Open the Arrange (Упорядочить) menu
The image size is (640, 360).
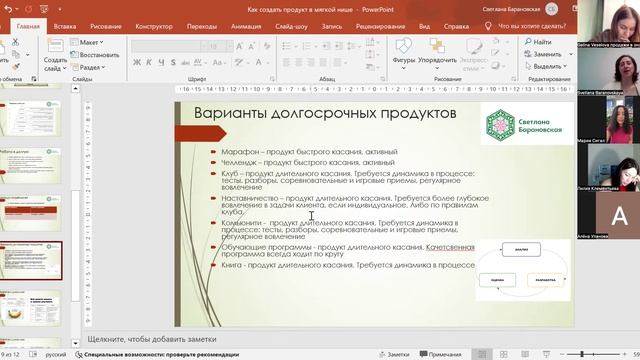pyautogui.click(x=437, y=54)
